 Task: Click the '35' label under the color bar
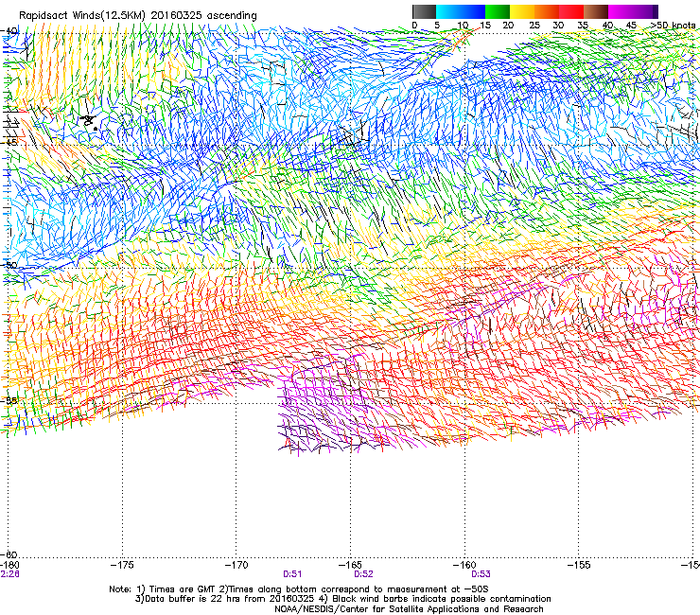click(583, 26)
